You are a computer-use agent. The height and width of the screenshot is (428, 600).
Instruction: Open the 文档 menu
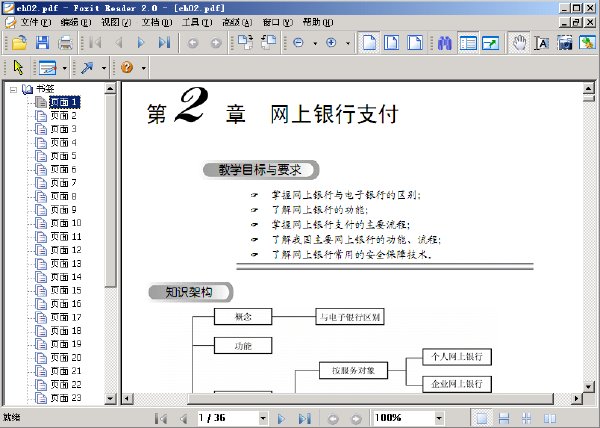(x=157, y=22)
